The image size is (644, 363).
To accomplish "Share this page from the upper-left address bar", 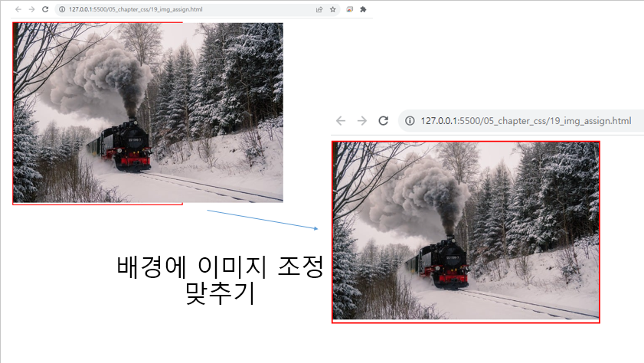I will click(x=319, y=9).
